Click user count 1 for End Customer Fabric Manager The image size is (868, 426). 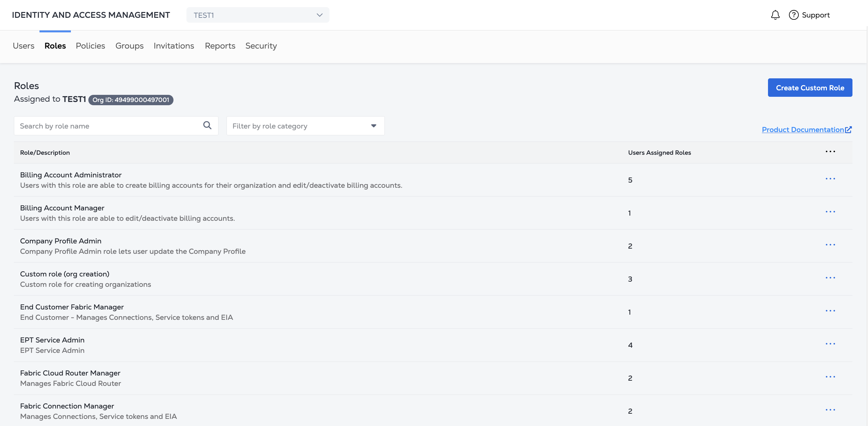[629, 312]
